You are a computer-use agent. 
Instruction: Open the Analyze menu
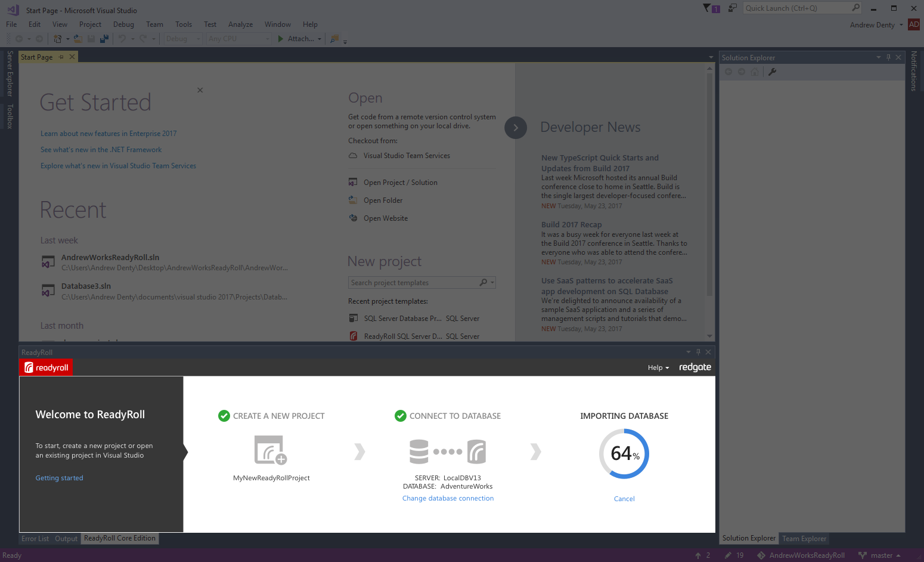tap(240, 24)
